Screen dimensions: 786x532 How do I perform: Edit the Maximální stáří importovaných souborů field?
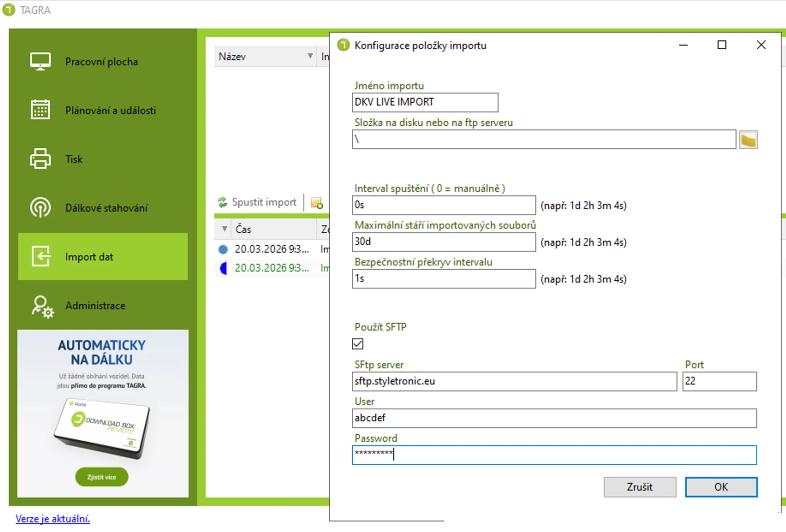coord(444,242)
